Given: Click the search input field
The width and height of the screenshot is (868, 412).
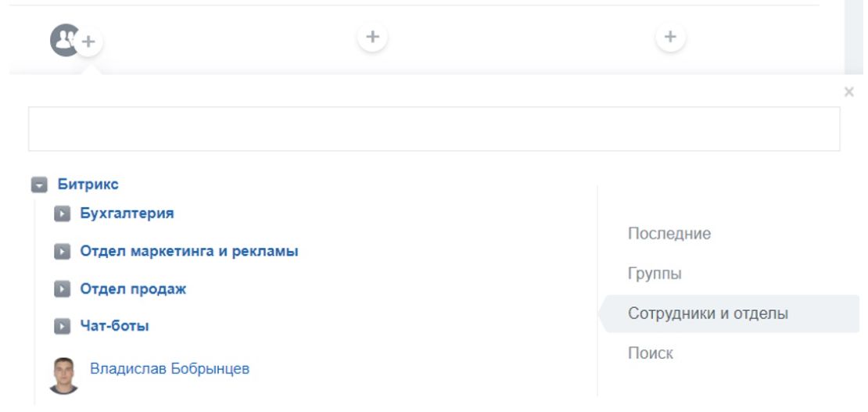Looking at the screenshot, I should coord(434,129).
